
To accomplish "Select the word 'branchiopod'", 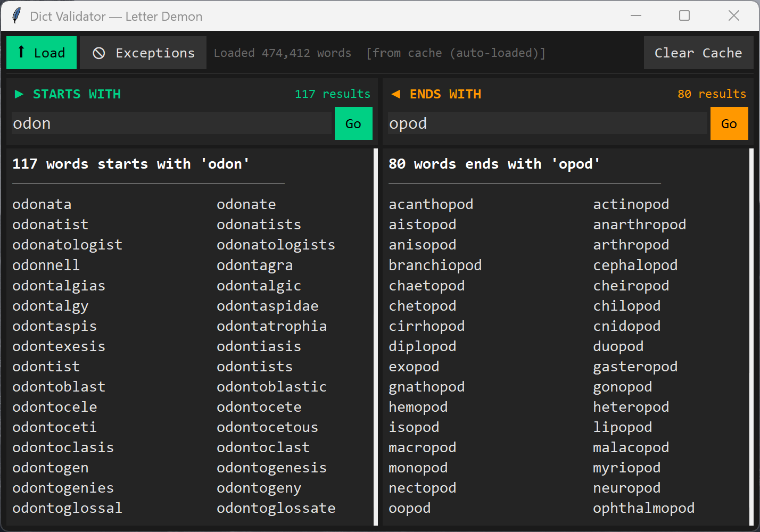I will click(435, 265).
